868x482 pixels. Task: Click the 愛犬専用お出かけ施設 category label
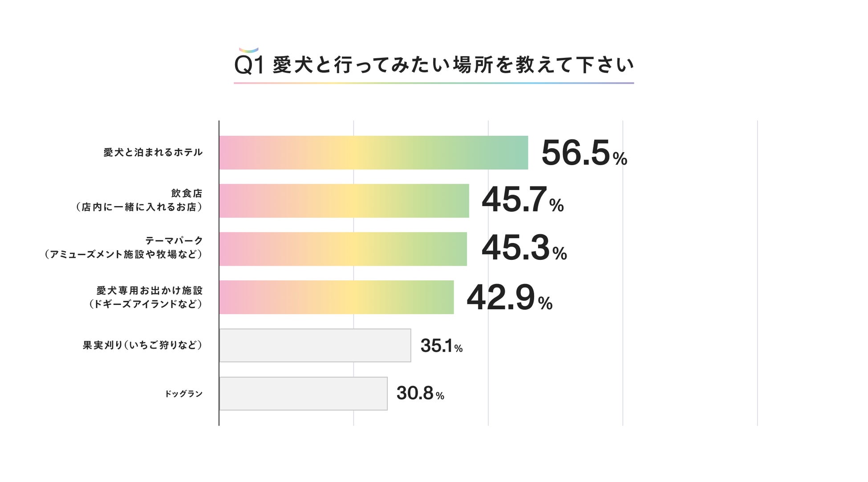pos(146,297)
